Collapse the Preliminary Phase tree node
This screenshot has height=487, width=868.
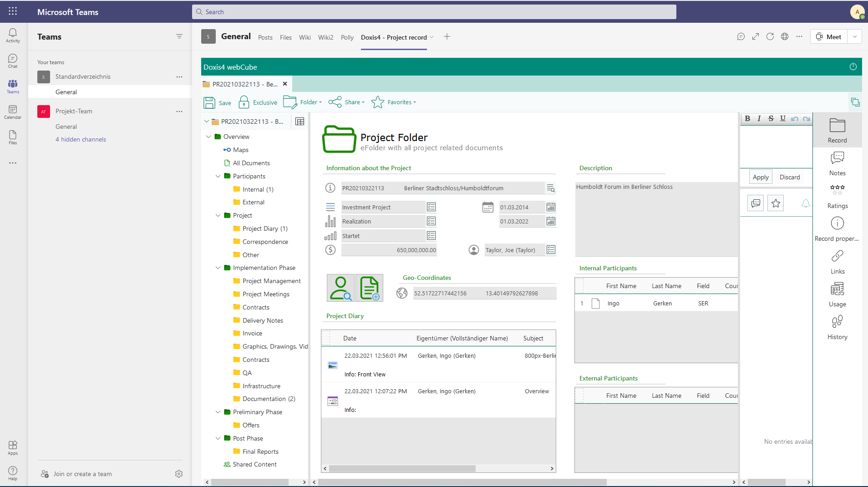pyautogui.click(x=218, y=412)
